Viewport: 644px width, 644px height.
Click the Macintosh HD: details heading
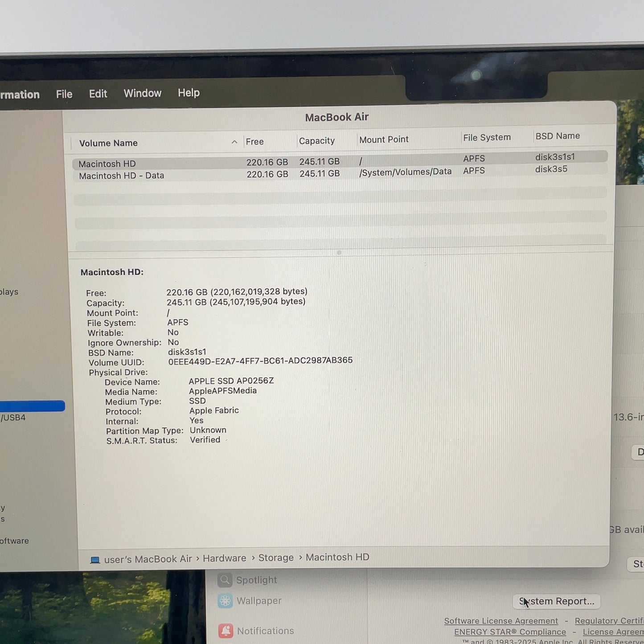(x=112, y=272)
